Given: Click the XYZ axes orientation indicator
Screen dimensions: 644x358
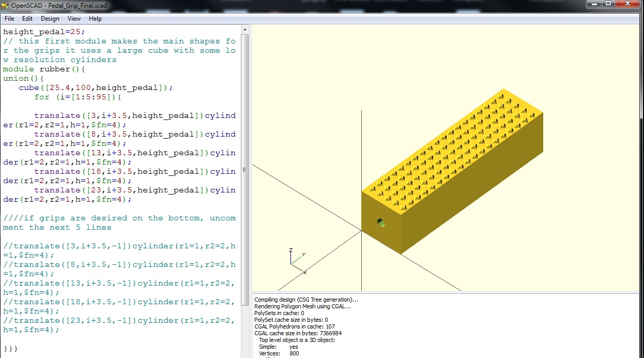Looking at the screenshot, I should 296,260.
